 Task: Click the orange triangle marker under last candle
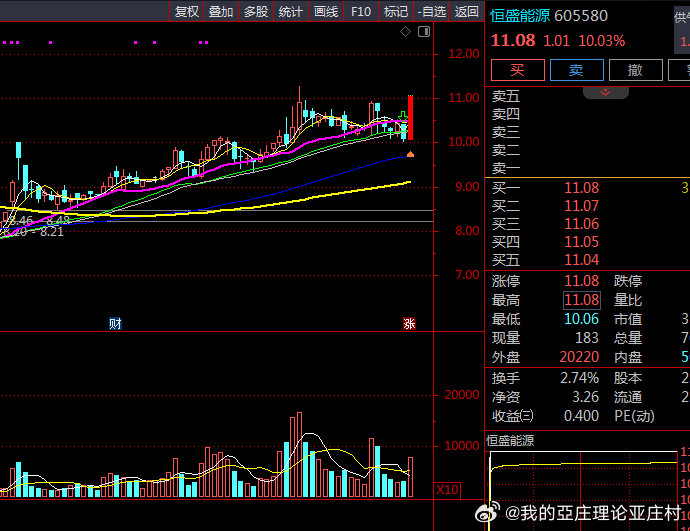click(410, 155)
